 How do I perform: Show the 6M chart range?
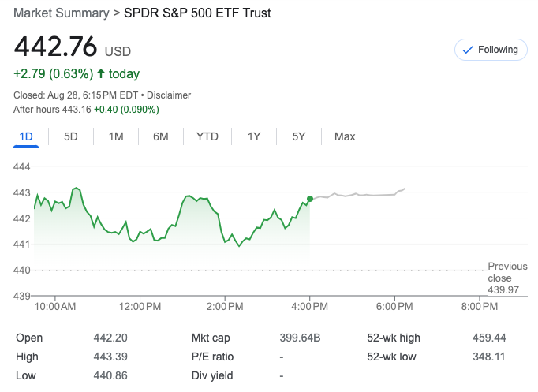pos(161,136)
